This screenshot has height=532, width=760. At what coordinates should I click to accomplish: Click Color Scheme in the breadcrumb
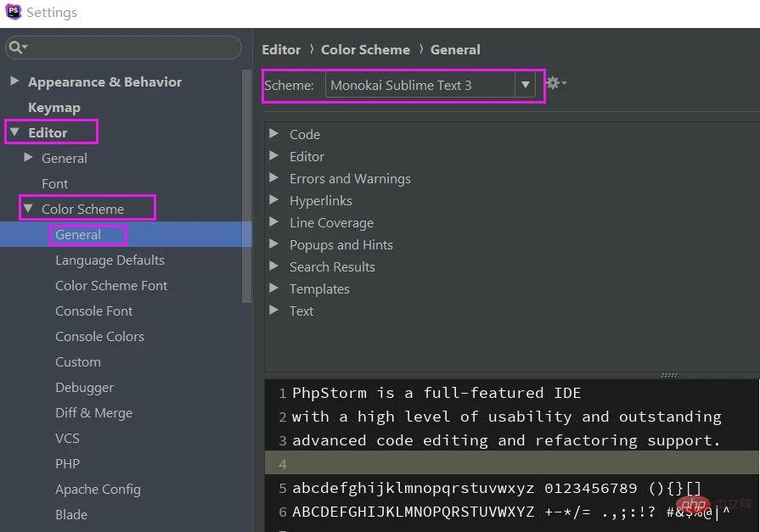point(365,49)
